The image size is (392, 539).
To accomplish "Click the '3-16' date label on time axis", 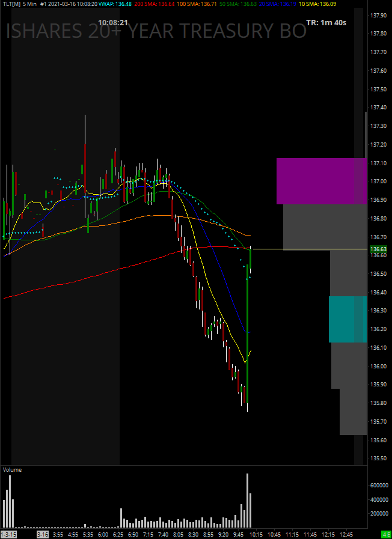I will coord(42,535).
